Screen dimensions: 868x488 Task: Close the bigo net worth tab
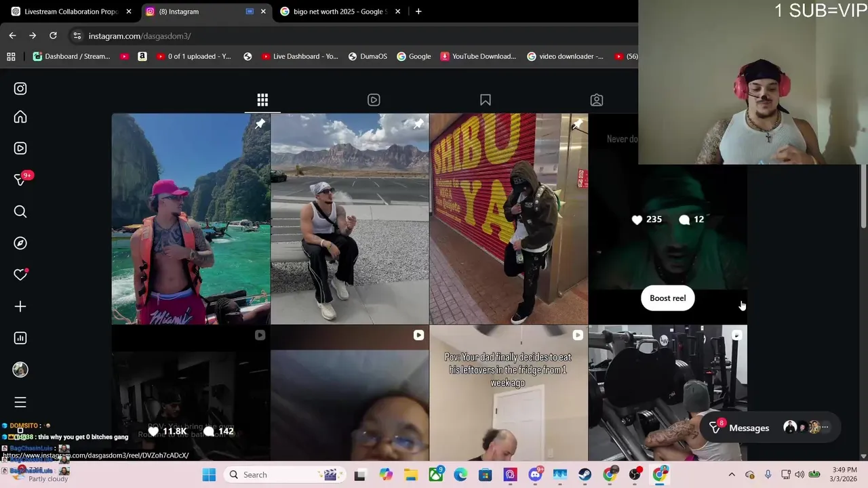(397, 12)
